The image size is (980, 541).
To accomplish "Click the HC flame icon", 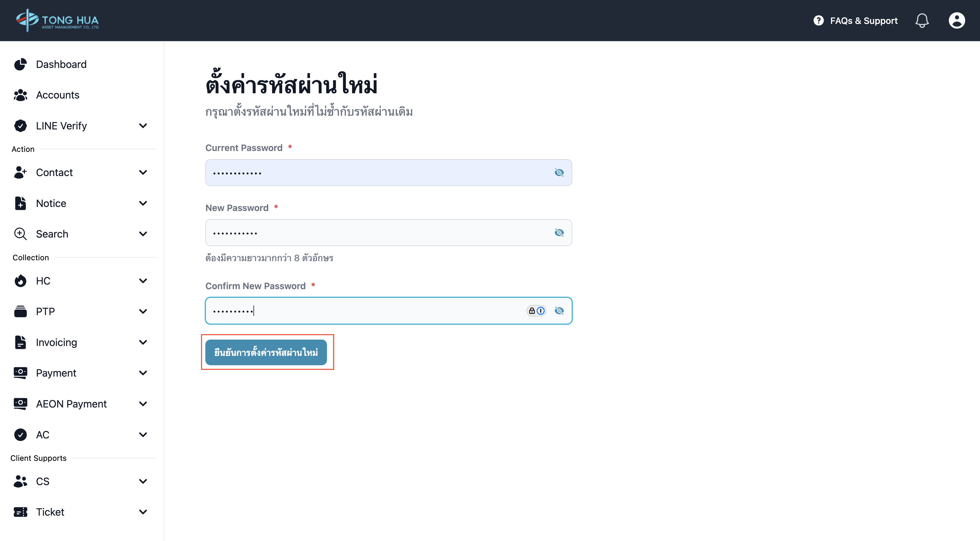I will [x=20, y=281].
